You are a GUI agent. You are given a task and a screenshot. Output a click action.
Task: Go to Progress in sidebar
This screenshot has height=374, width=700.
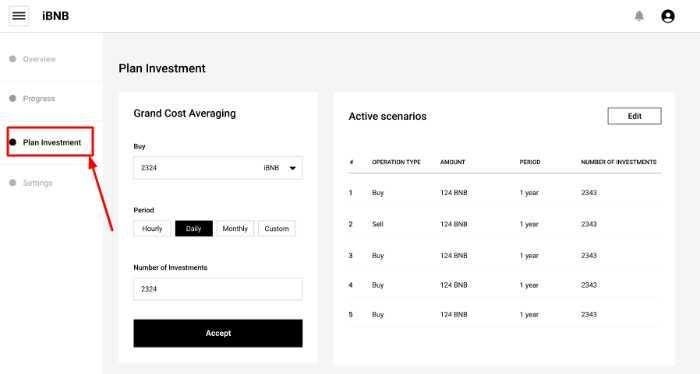coord(39,99)
